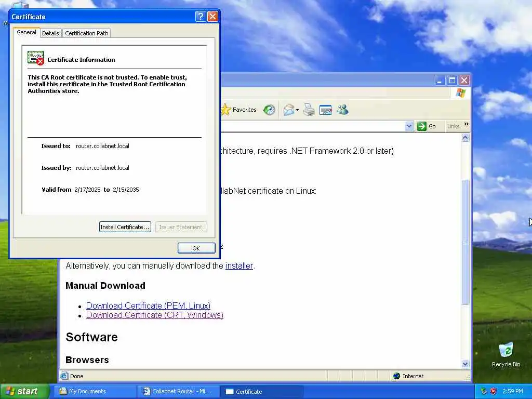532x399 pixels.
Task: Click the Valid from 2/17/2025 date
Action: coord(87,190)
